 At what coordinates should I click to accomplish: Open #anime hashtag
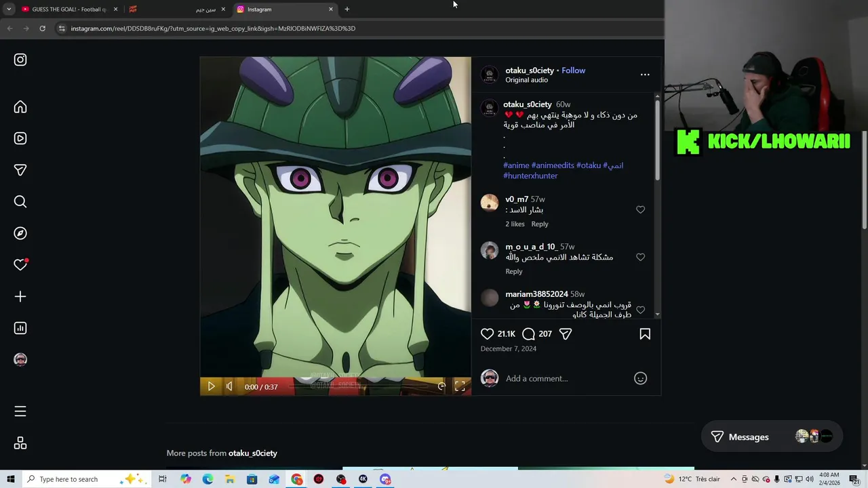[516, 165]
